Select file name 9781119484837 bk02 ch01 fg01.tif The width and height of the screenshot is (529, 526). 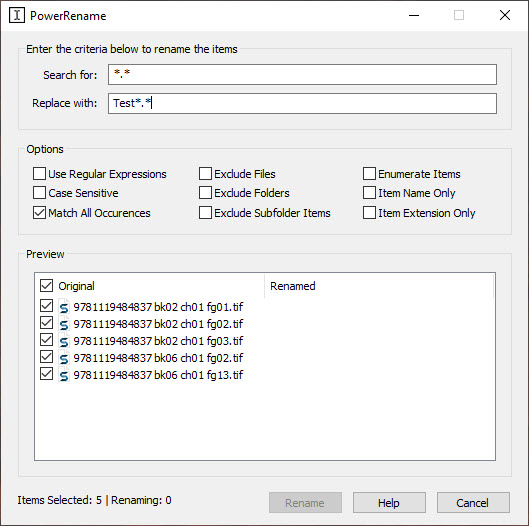(x=158, y=307)
